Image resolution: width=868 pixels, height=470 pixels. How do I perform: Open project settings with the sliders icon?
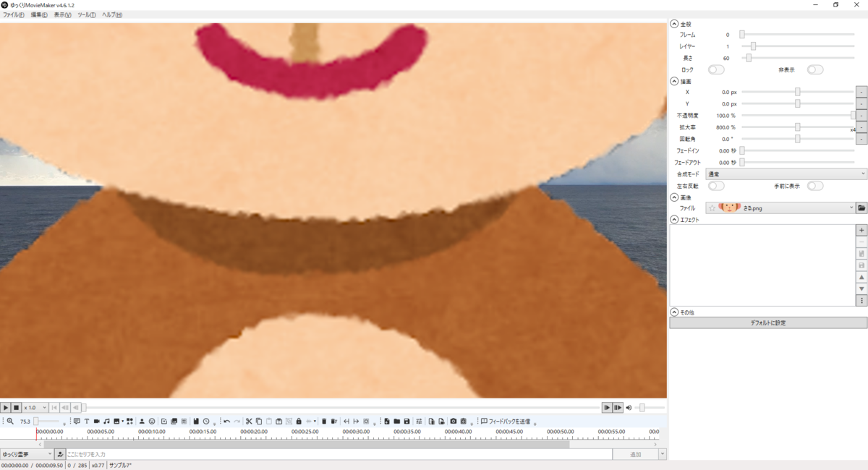pyautogui.click(x=419, y=421)
